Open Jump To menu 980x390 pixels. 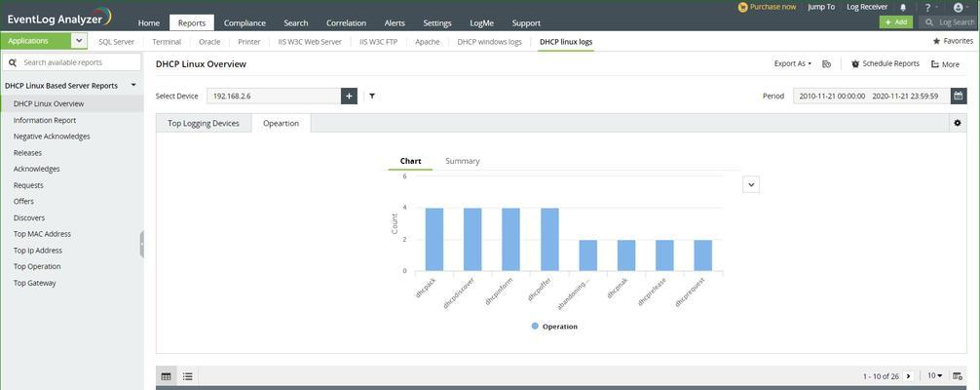pyautogui.click(x=820, y=7)
